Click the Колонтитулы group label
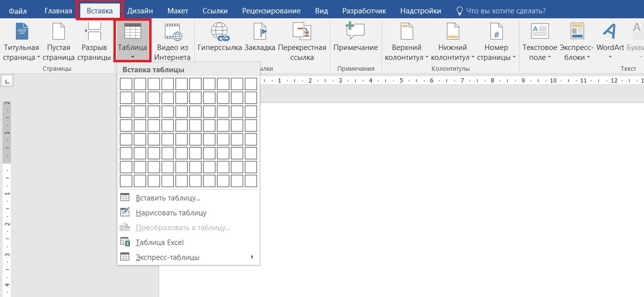644x297 pixels. [x=450, y=69]
